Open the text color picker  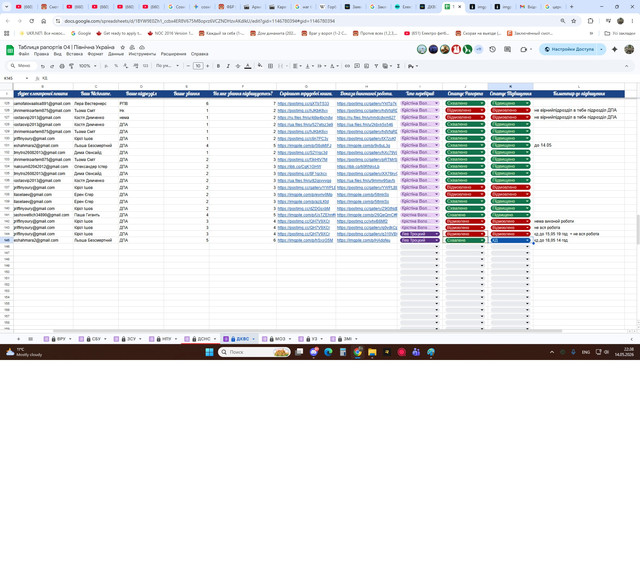tap(248, 66)
